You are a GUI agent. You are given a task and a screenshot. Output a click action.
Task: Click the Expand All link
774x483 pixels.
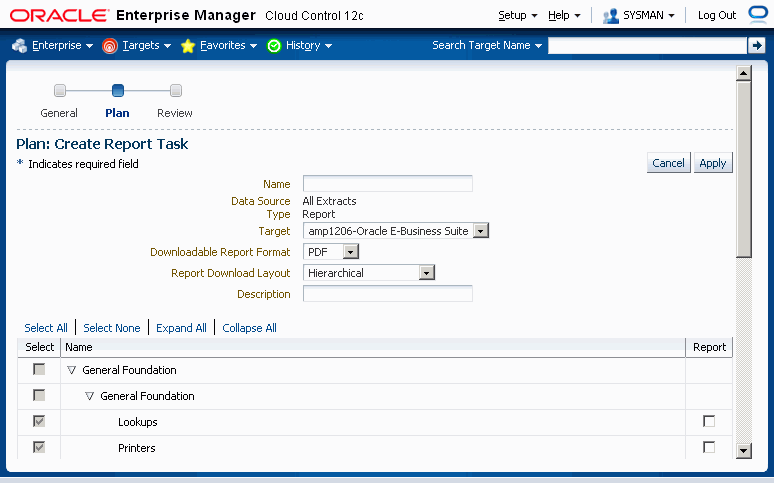(x=181, y=328)
